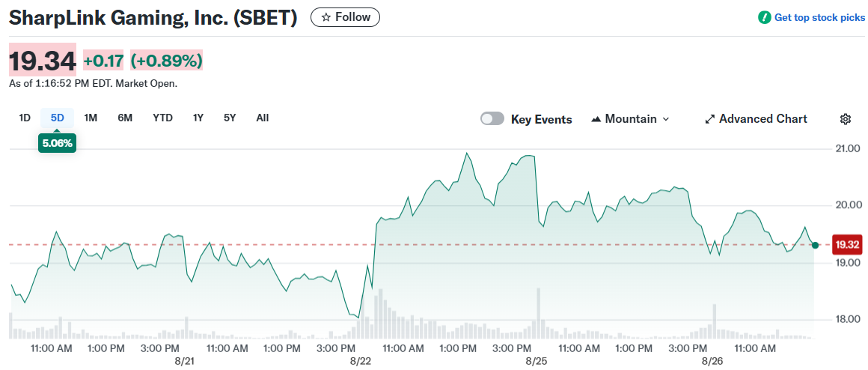Switch chart to 1Y range
The height and width of the screenshot is (370, 868).
click(x=198, y=118)
